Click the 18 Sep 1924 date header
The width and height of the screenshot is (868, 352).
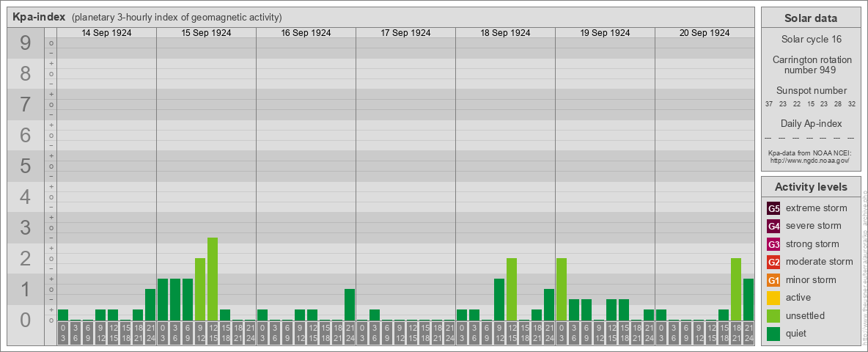[505, 33]
